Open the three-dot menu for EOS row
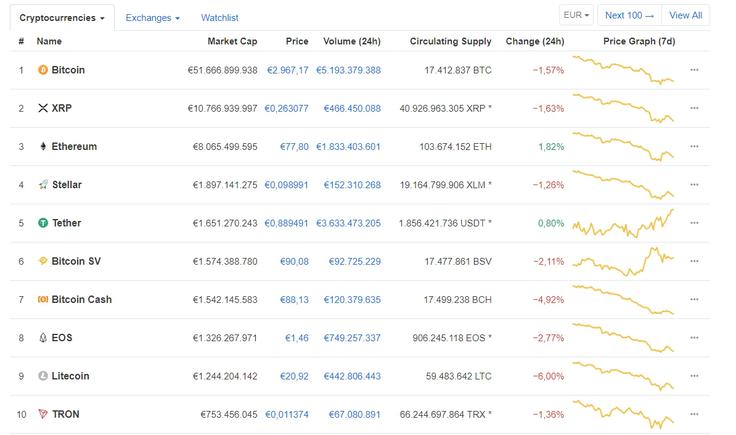The width and height of the screenshot is (736, 435). point(694,337)
